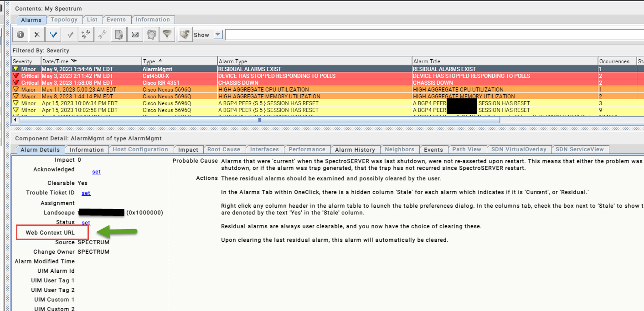Click the envelope email icon
The width and height of the screenshot is (644, 311).
[x=135, y=35]
